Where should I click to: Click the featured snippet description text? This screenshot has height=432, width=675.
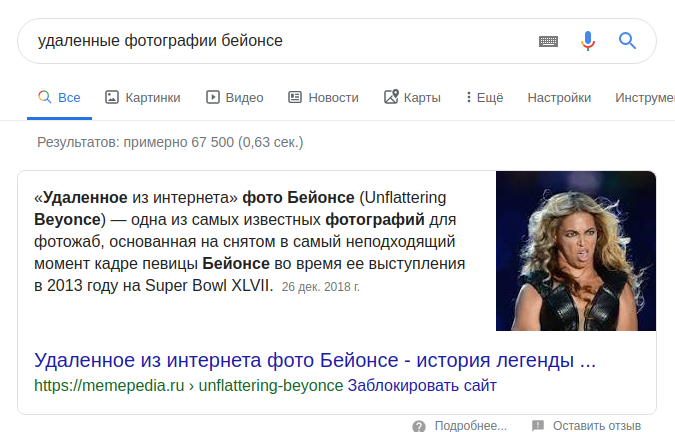point(250,241)
